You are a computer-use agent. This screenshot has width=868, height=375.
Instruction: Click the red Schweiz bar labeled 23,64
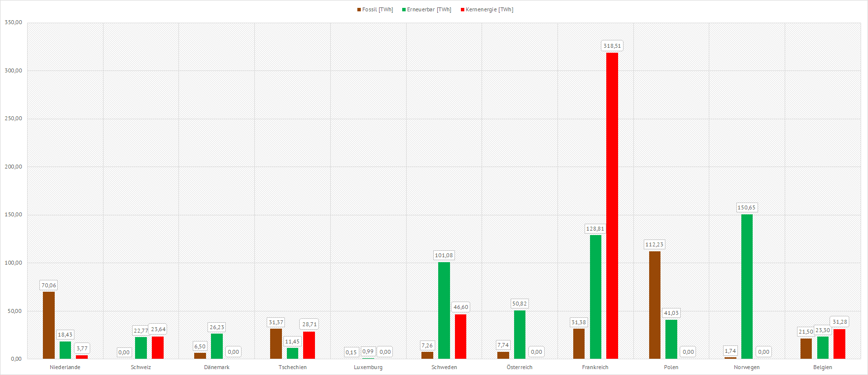[158, 347]
